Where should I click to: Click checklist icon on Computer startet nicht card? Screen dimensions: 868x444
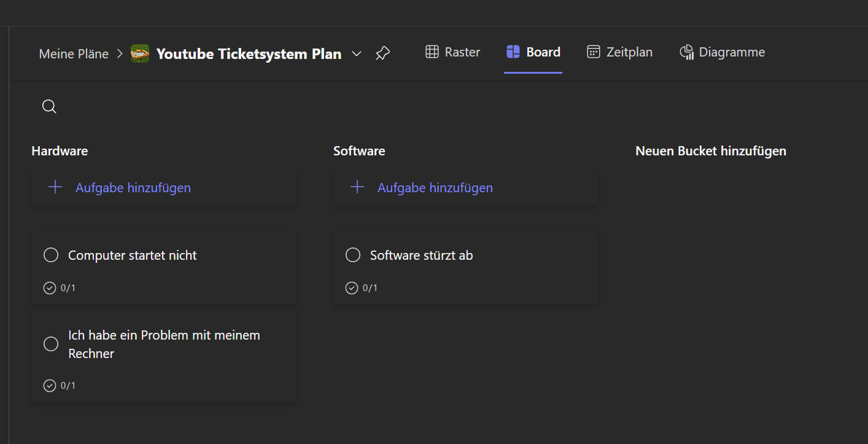tap(50, 288)
